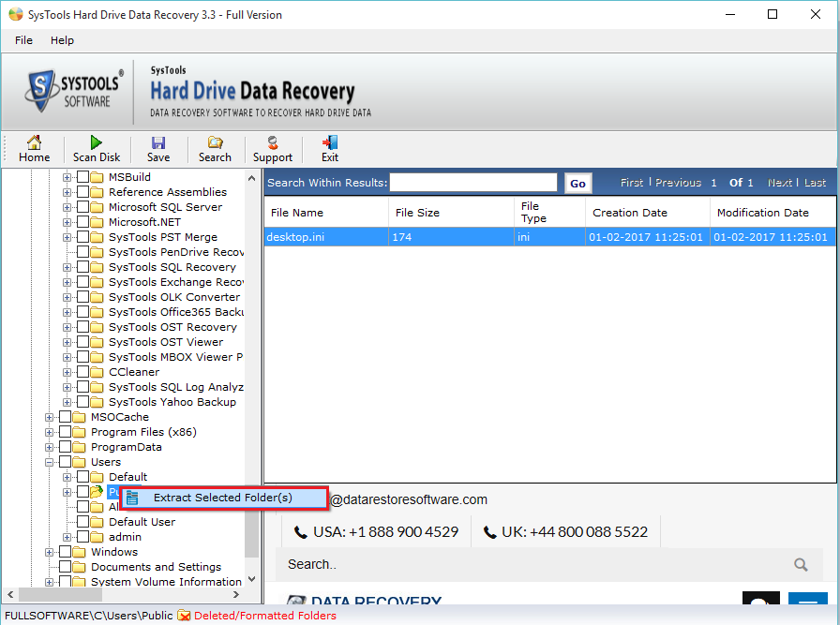Choose Extract Selected Folder(s) from context menu
Viewport: 840px width, 625px height.
(223, 499)
